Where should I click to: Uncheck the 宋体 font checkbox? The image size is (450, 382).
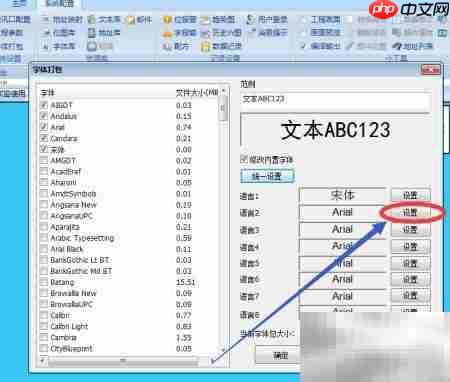tap(44, 149)
